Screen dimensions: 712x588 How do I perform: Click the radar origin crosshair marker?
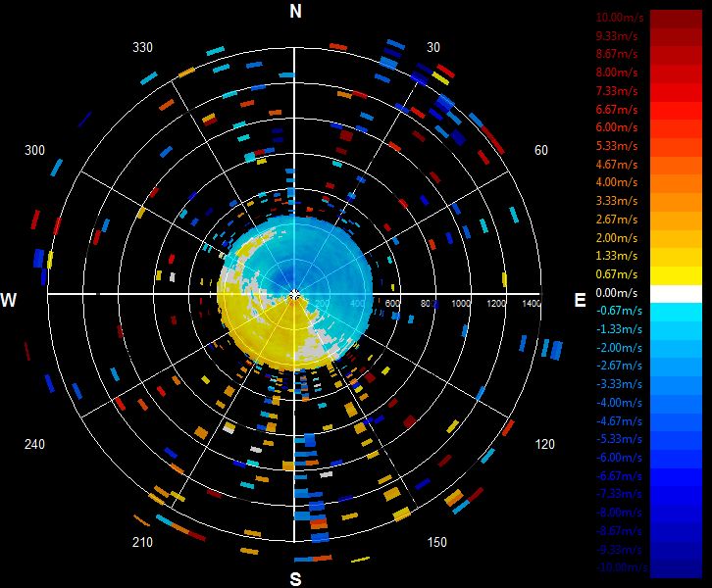(294, 296)
